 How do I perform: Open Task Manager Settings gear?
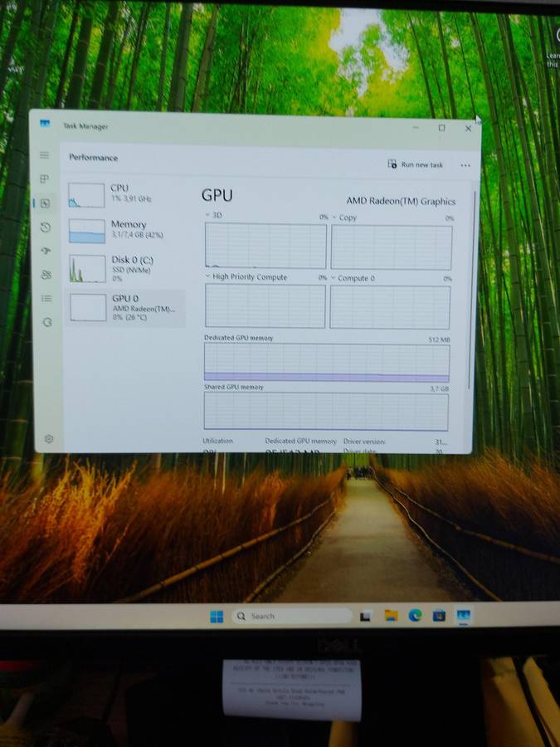click(49, 439)
